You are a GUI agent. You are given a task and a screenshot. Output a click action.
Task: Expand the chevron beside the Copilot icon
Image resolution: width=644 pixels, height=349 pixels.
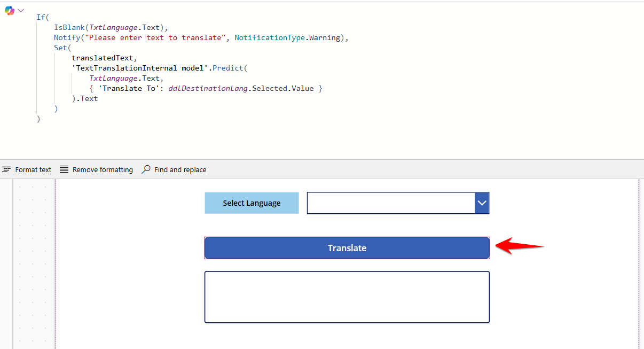tap(21, 10)
